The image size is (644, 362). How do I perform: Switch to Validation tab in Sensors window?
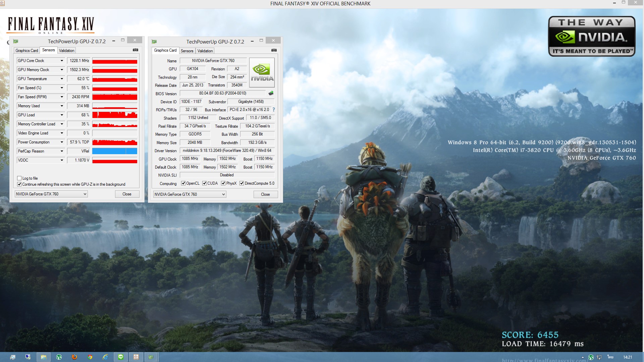click(66, 51)
